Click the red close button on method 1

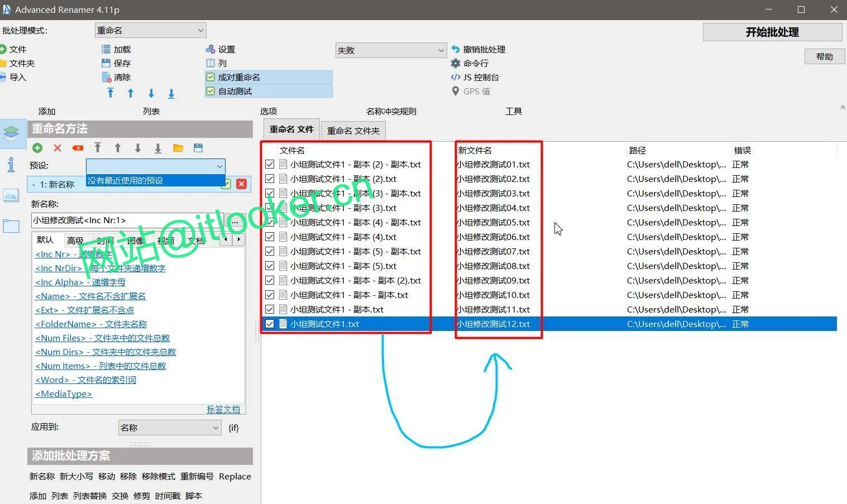tap(242, 184)
